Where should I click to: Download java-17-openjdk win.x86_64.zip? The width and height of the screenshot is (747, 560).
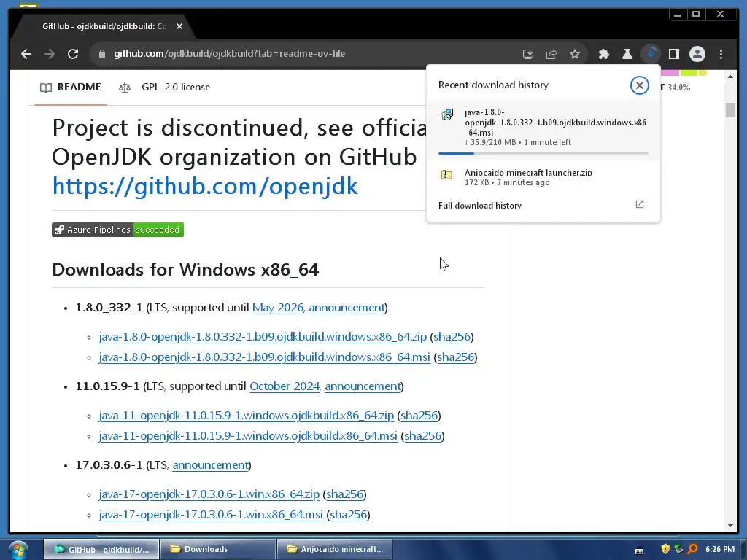[209, 494]
